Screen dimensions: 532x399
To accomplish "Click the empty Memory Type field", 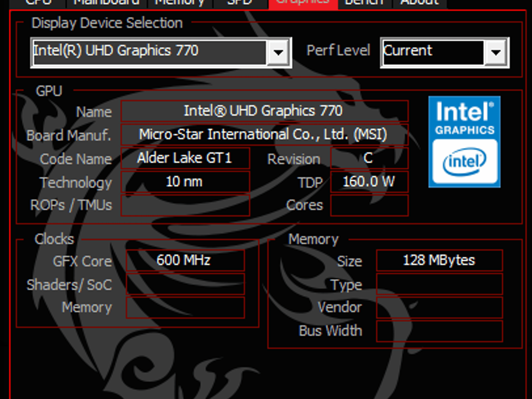I will 439,284.
